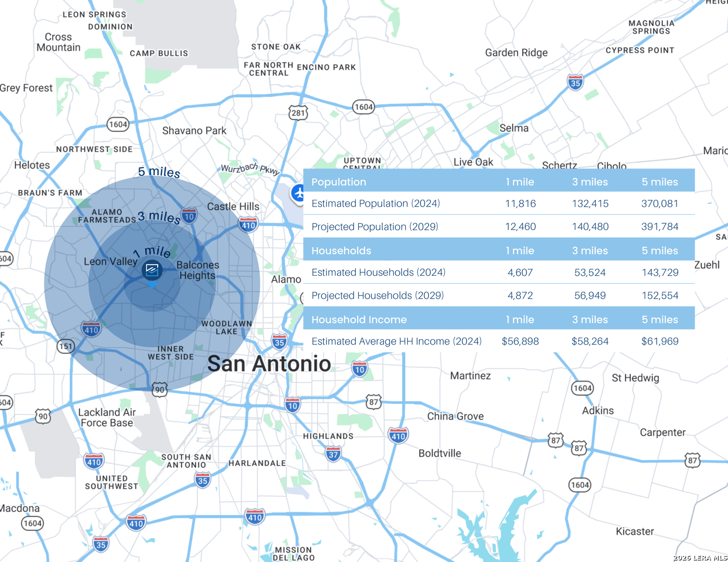Image resolution: width=728 pixels, height=562 pixels.
Task: Click the US 87 shield near China Grove
Action: point(372,402)
